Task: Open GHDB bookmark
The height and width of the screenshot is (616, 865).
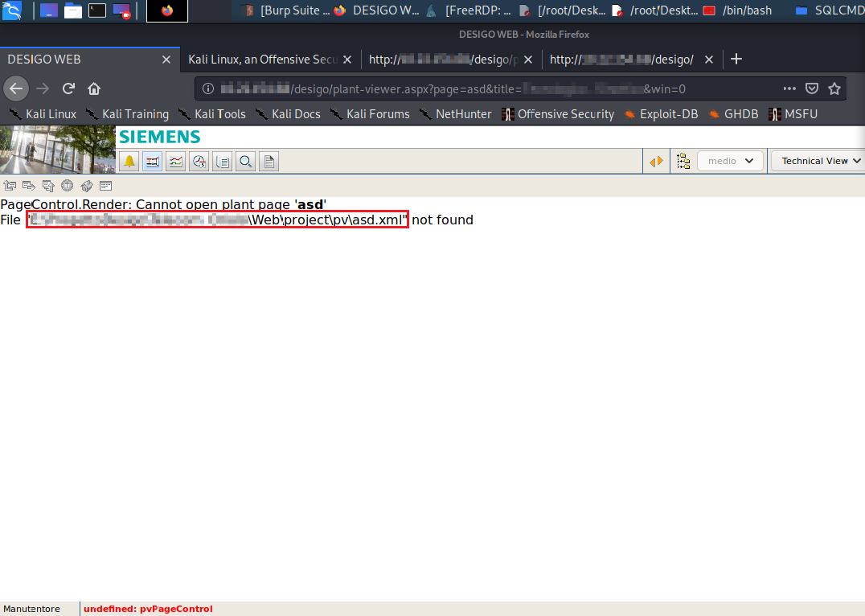Action: pyautogui.click(x=733, y=114)
